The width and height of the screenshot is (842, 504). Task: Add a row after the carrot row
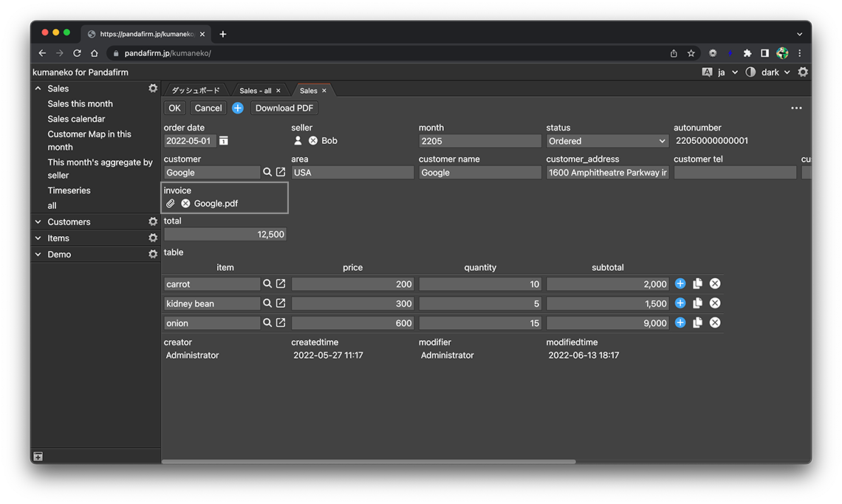click(680, 284)
